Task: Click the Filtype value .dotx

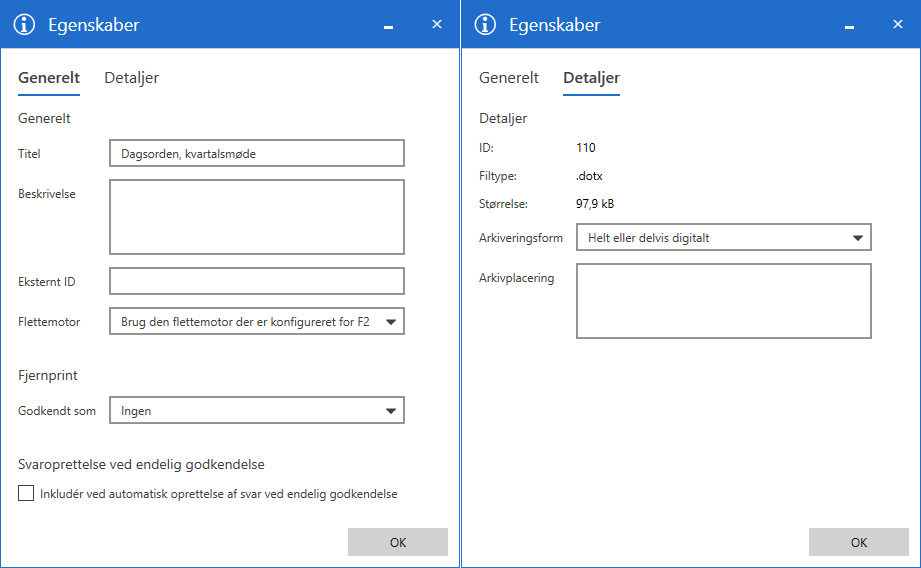Action: (x=589, y=176)
